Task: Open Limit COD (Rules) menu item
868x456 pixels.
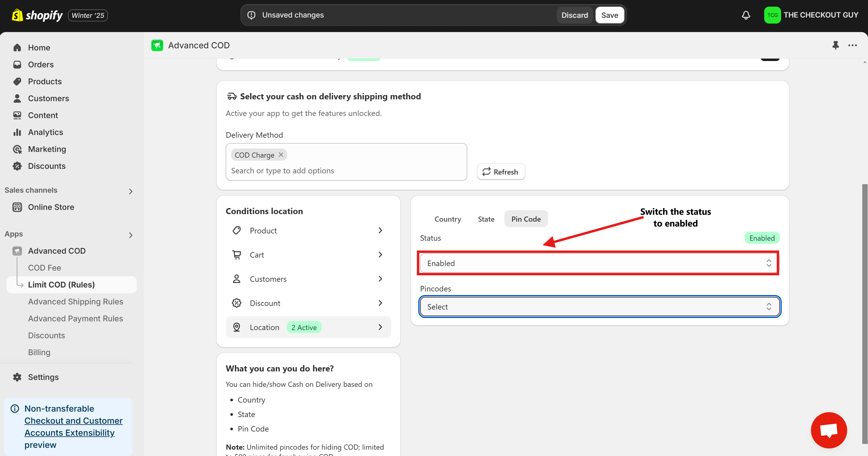Action: 72,284
